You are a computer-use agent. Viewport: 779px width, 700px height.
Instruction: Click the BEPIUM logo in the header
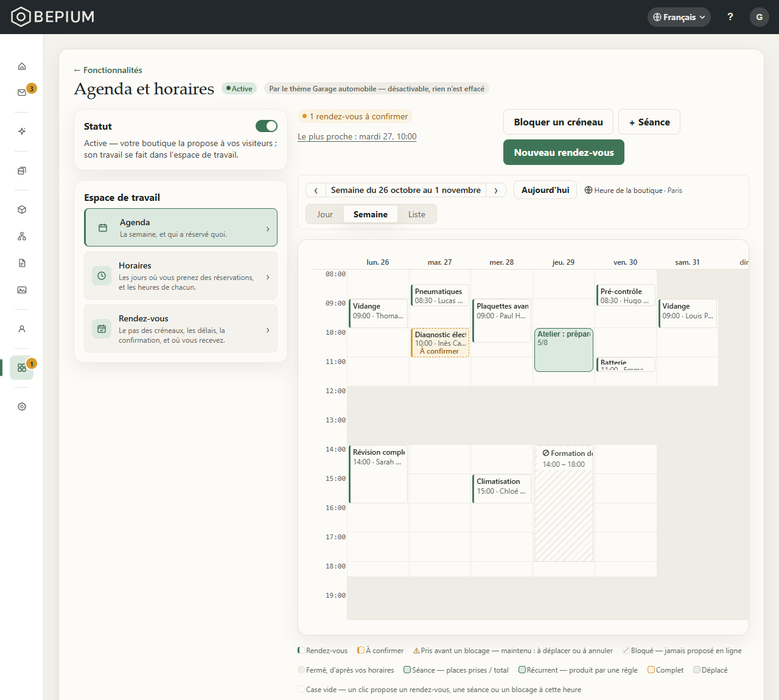[53, 16]
